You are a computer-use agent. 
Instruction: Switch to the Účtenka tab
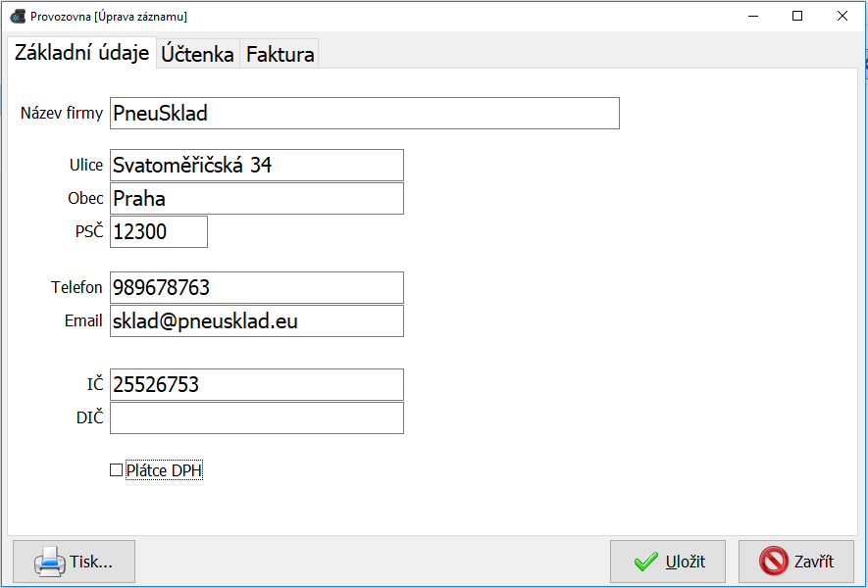click(x=197, y=54)
